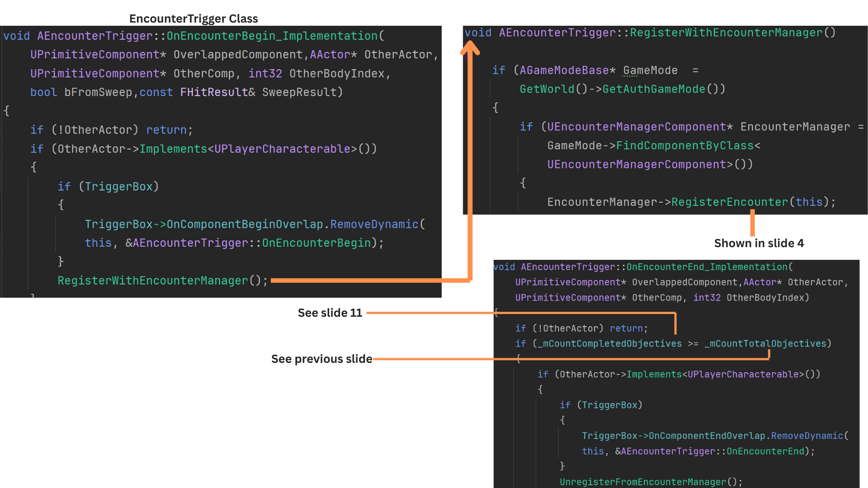Click the orange upward arrowhead

(470, 47)
